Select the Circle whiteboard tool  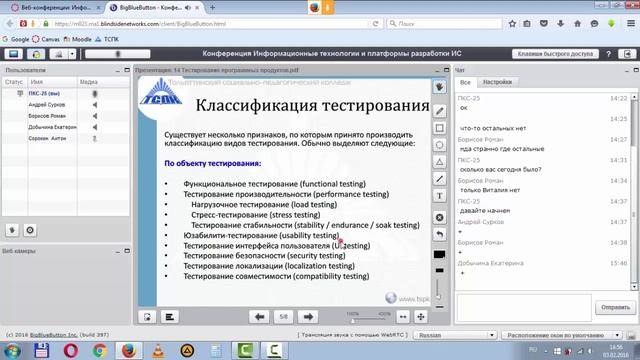point(440,145)
